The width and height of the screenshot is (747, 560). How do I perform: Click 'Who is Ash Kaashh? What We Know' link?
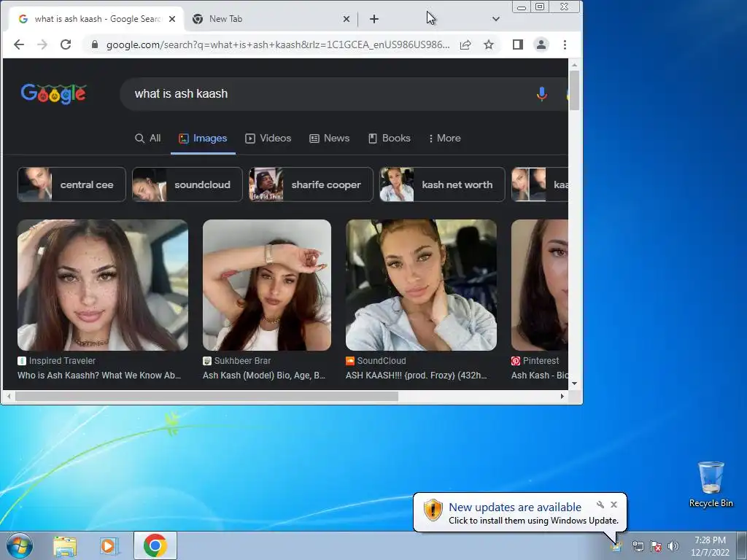coord(99,376)
